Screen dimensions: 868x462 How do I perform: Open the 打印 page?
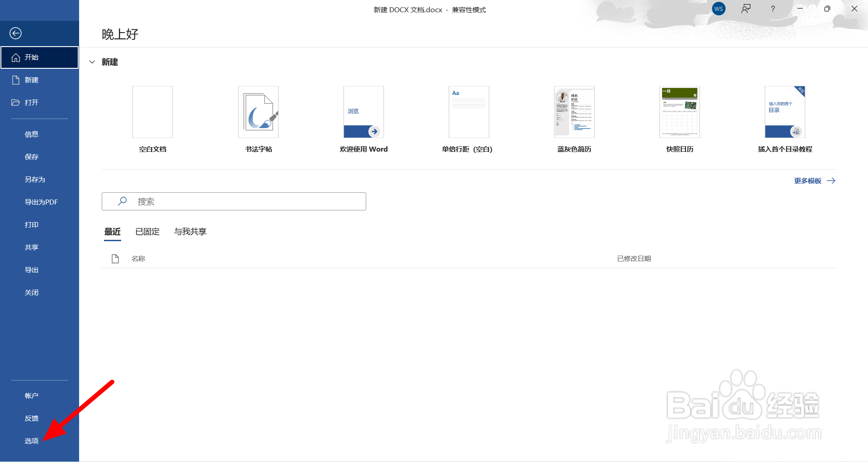pos(39,225)
